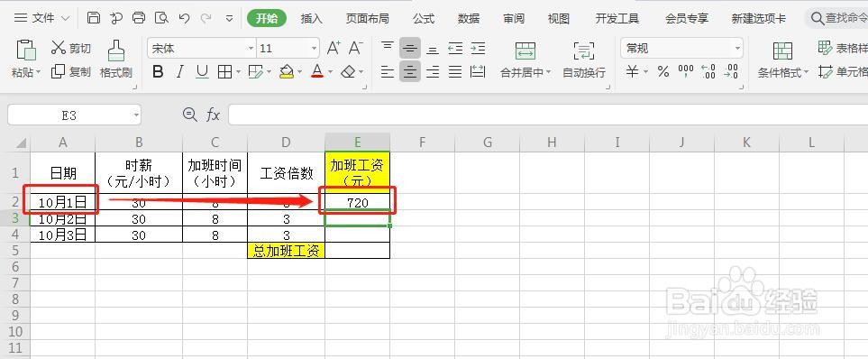This screenshot has width=868, height=359.
Task: Increase font size (A+)
Action: [333, 48]
